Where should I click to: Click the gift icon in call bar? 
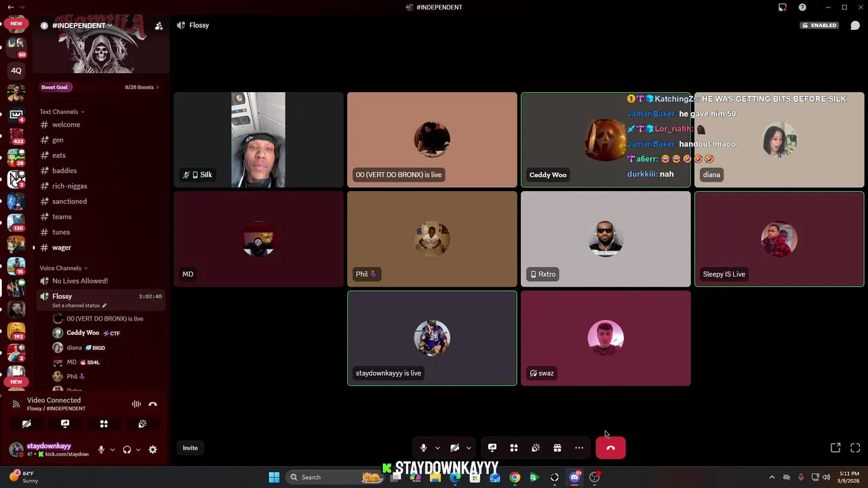pos(557,448)
